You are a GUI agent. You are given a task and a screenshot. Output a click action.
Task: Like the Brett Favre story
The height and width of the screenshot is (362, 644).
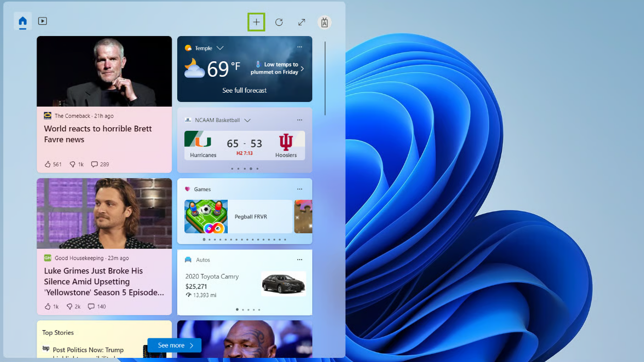[x=53, y=164]
